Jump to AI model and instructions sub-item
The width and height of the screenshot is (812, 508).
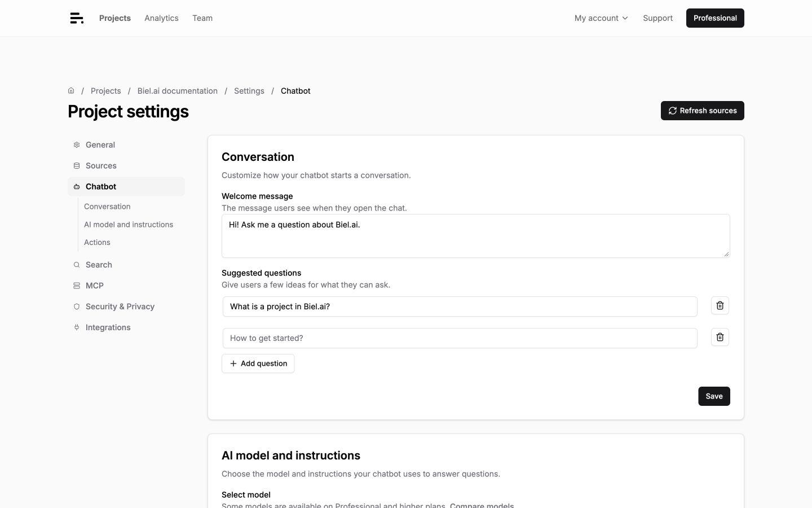129,225
